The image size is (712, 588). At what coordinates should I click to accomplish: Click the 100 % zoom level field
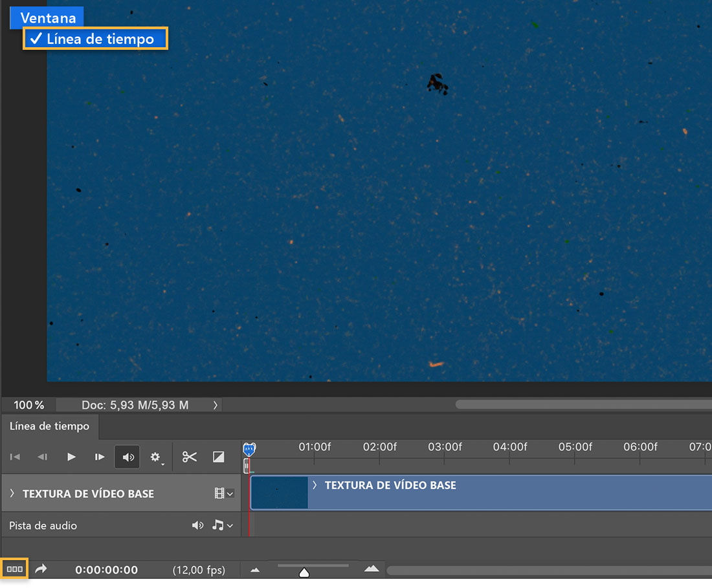pos(29,405)
